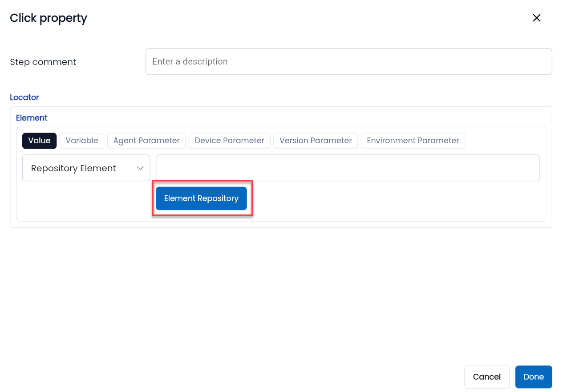Click the 'Repository Element' text in combo box
Image resolution: width=563 pixels, height=392 pixels.
pyautogui.click(x=73, y=168)
